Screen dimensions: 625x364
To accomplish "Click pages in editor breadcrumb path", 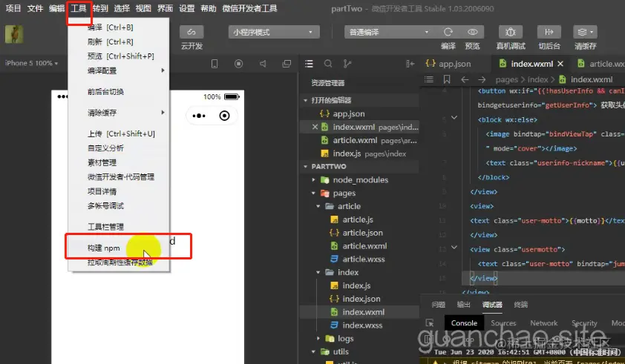I will tap(507, 79).
